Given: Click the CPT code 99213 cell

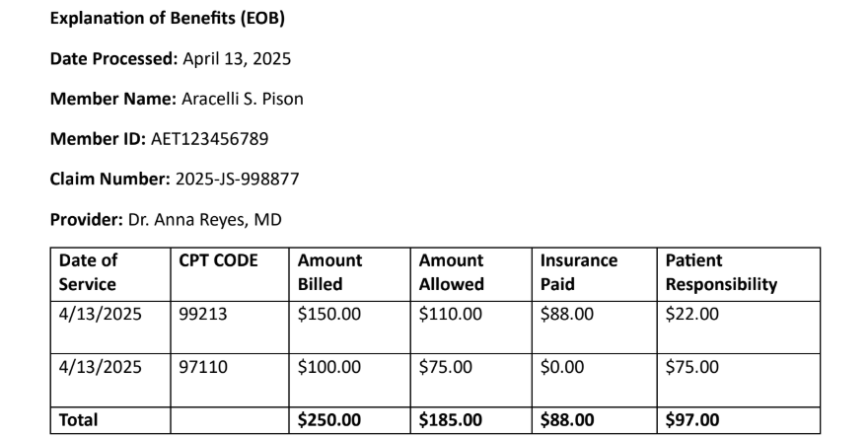Looking at the screenshot, I should click(230, 328).
